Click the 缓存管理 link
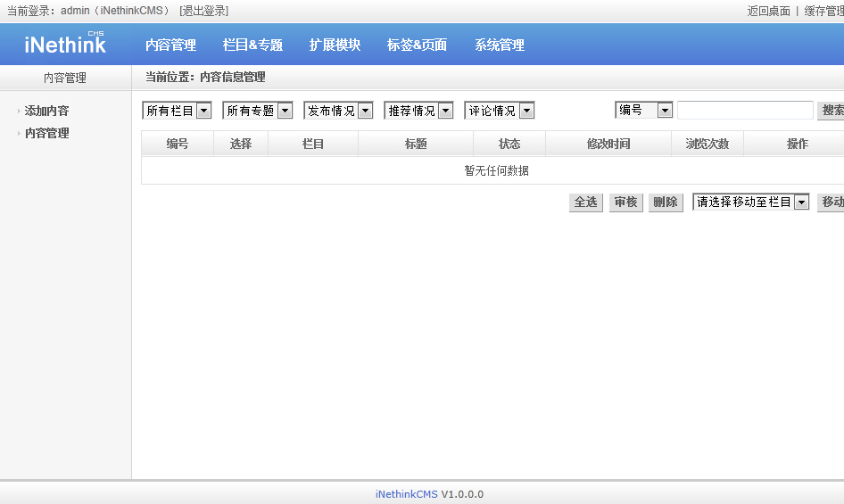This screenshot has height=504, width=844. tap(823, 11)
